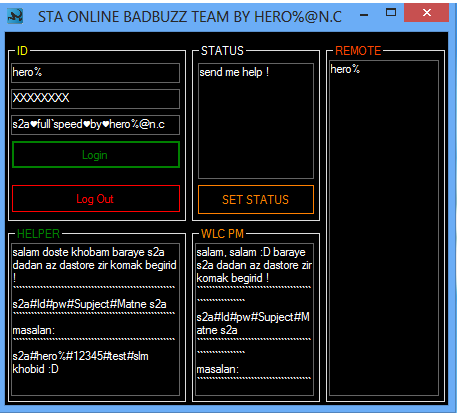Click 'salam, salam :D baraye' line in WLC PM

[251, 252]
